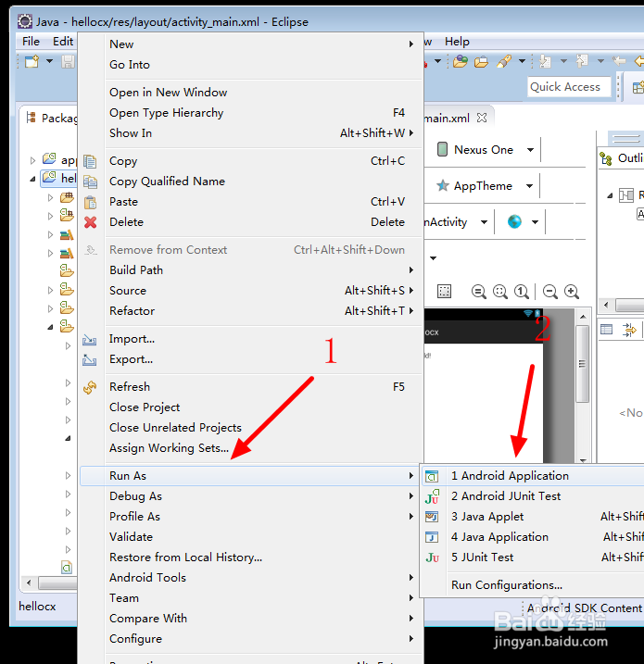The width and height of the screenshot is (644, 664).
Task: Click Package Explorer horizontal scrollbar left arrow
Action: coord(29,583)
